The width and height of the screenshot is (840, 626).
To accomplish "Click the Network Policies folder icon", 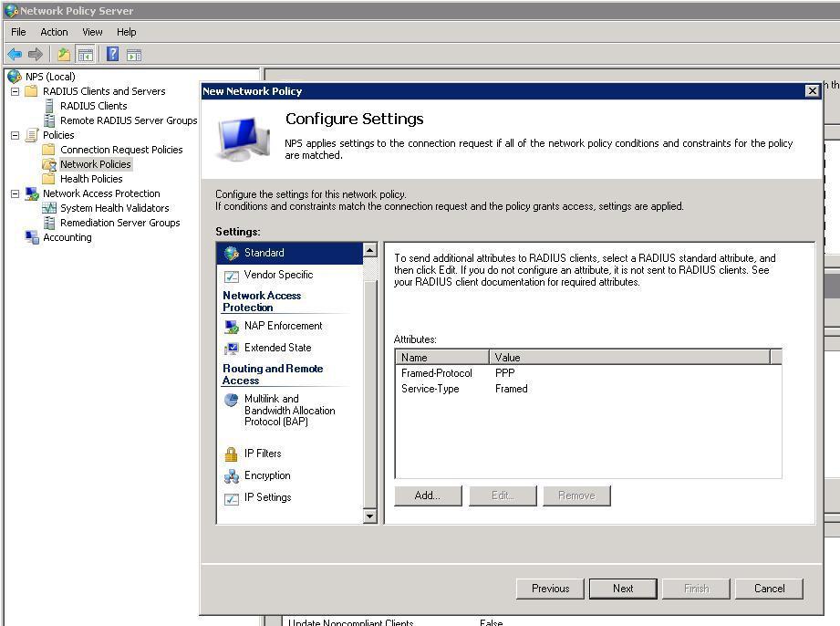I will (x=49, y=164).
